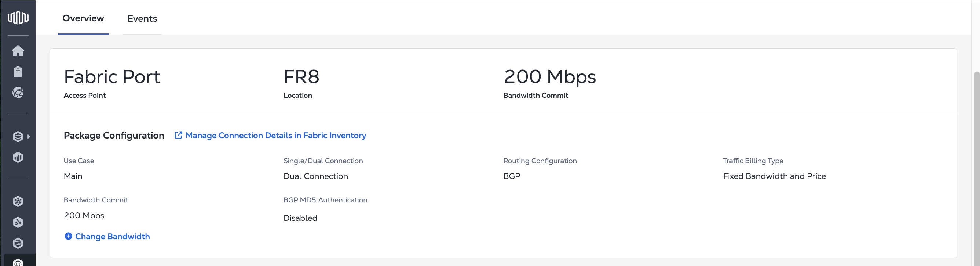Expand submenu arrow beside the stacked hexagon icon
Viewport: 980px width, 266px height.
pyautogui.click(x=29, y=136)
